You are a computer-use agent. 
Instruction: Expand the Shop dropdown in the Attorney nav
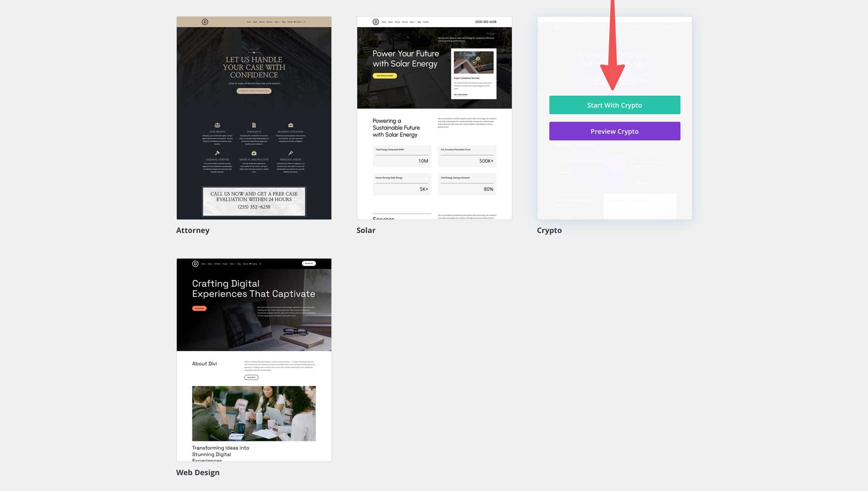277,22
